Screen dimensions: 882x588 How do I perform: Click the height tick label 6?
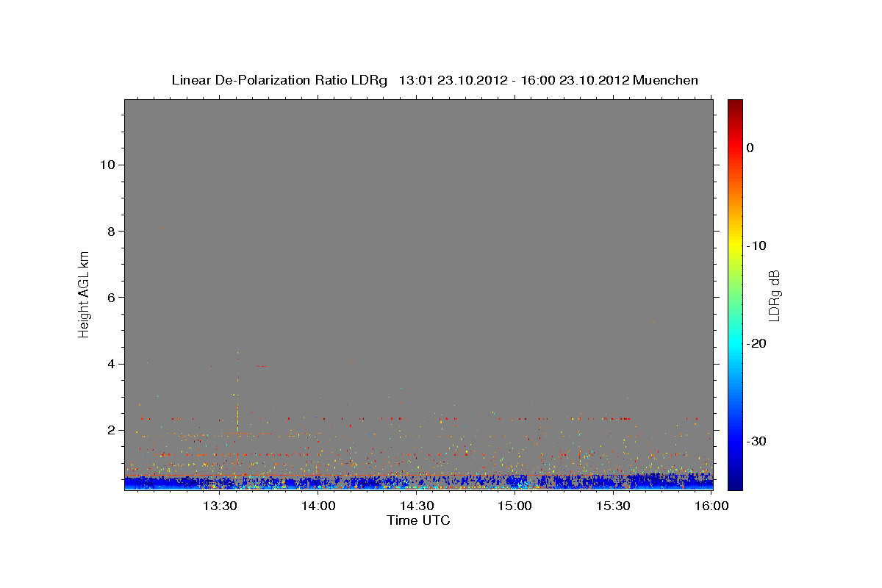(110, 298)
